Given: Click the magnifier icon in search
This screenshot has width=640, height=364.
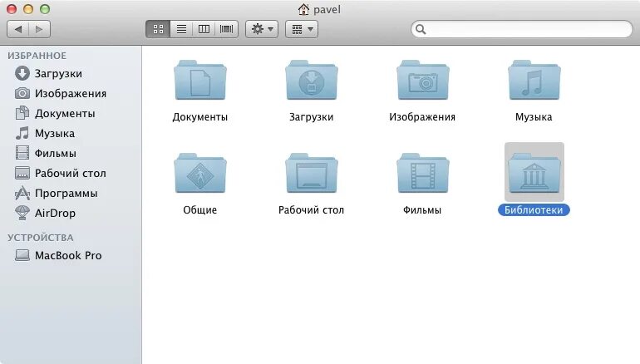Looking at the screenshot, I should (x=421, y=29).
